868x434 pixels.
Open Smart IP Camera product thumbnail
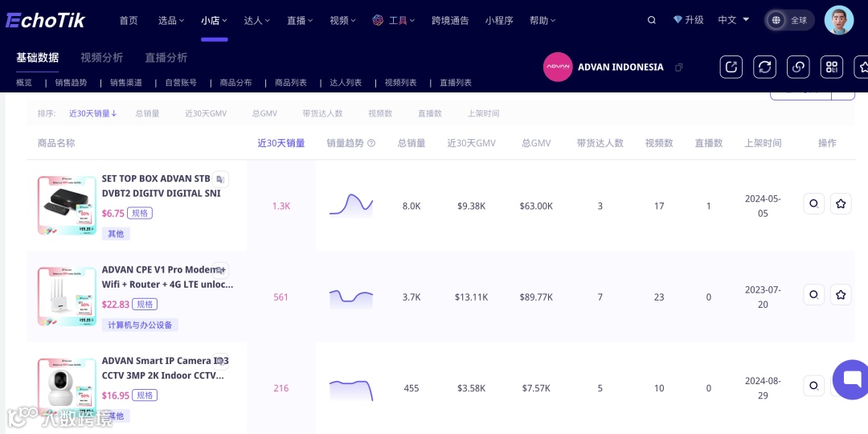[x=67, y=387]
